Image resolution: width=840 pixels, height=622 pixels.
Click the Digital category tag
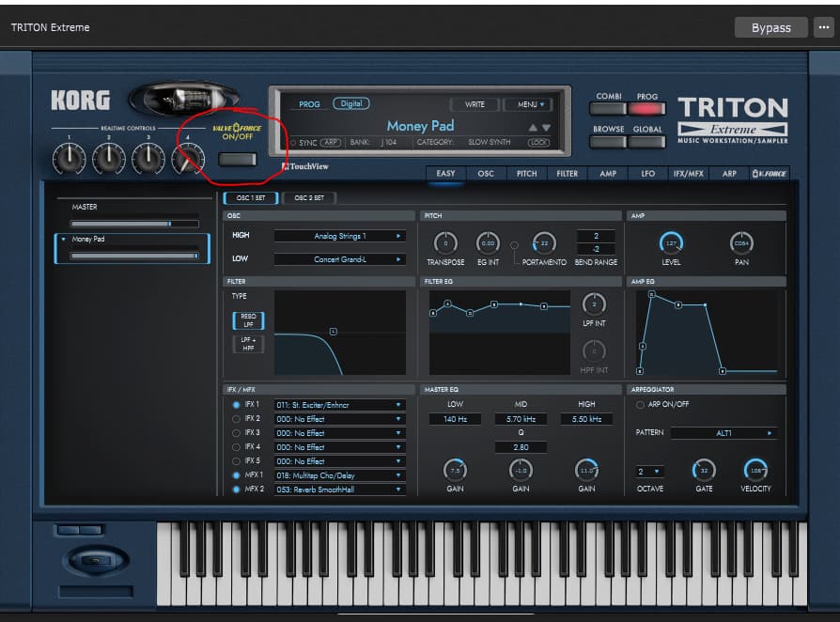(x=351, y=103)
